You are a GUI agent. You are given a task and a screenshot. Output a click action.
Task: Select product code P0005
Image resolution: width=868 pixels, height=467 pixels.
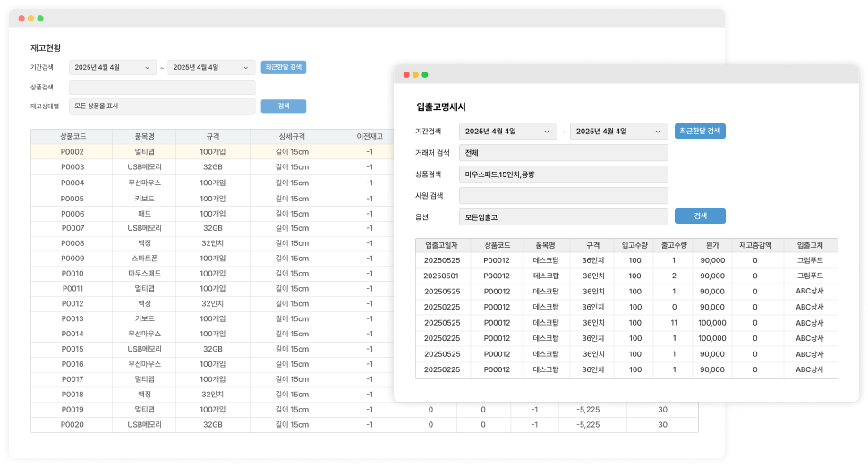pos(72,198)
